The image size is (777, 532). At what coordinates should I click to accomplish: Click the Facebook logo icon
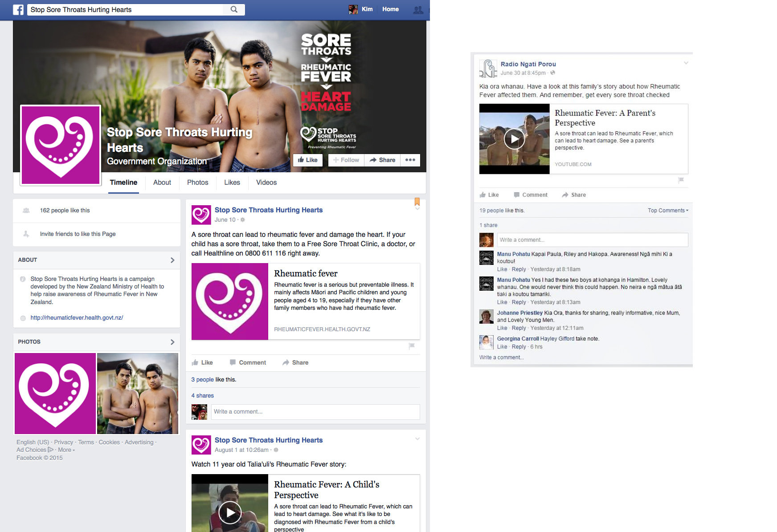[18, 9]
